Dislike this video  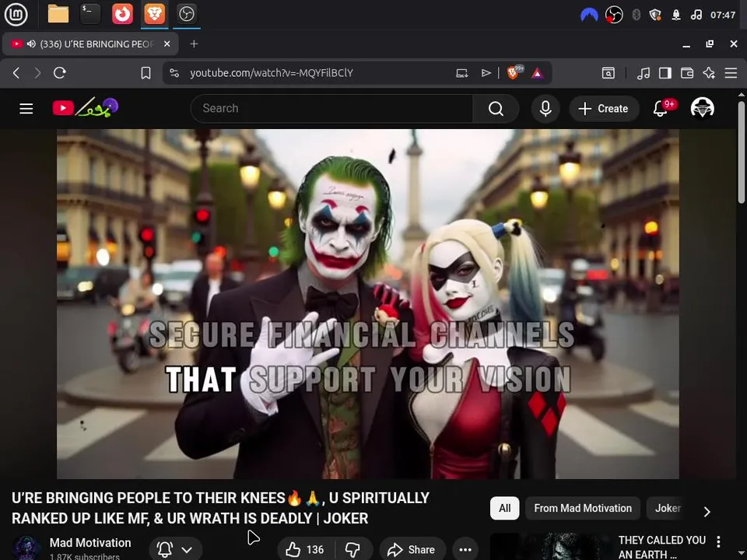tap(353, 550)
